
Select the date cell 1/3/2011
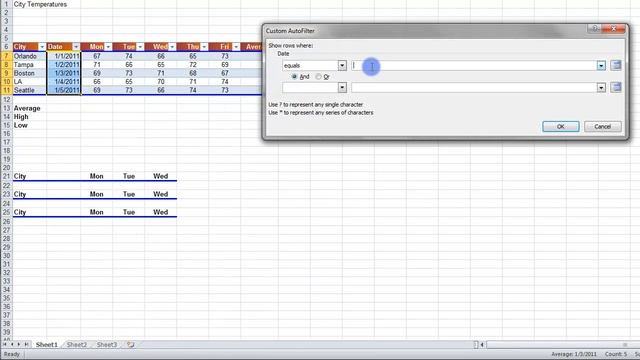(64, 73)
